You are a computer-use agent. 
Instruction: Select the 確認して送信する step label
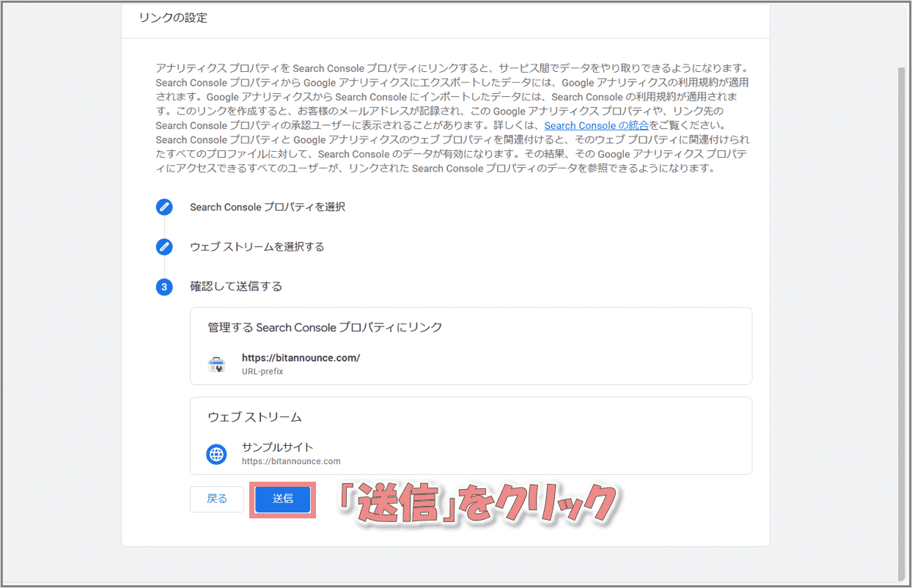tap(236, 287)
